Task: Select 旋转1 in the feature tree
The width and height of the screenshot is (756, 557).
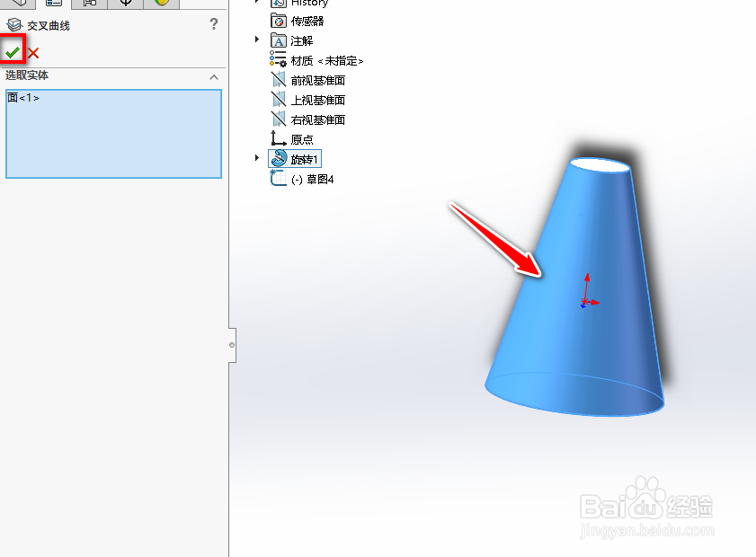Action: coord(304,160)
